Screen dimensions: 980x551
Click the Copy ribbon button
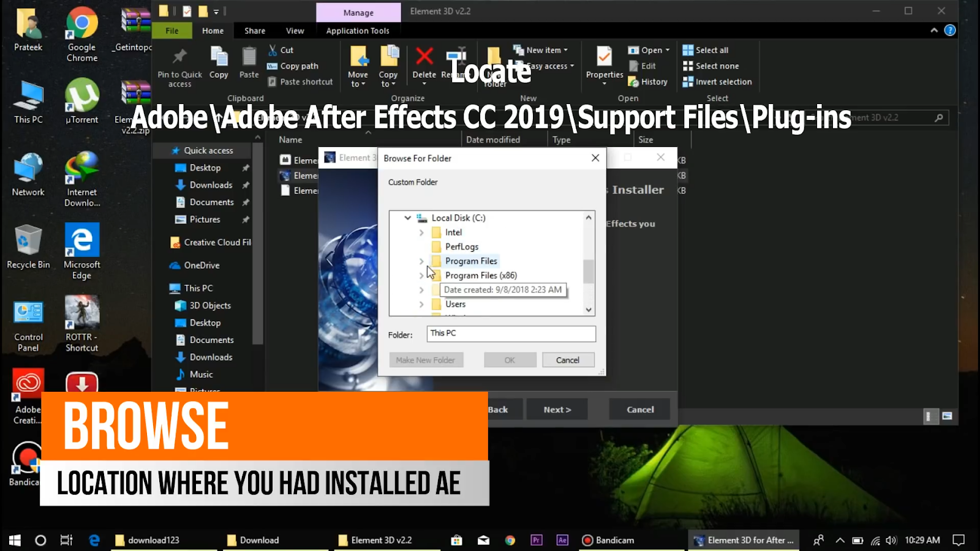coord(219,62)
